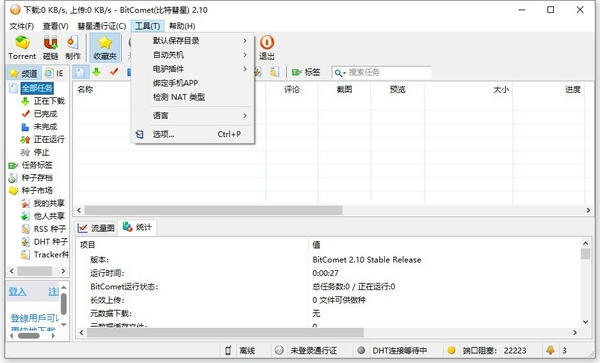The image size is (600, 363).
Task: Select 我的共享 in the sidebar tree
Action: (x=49, y=203)
